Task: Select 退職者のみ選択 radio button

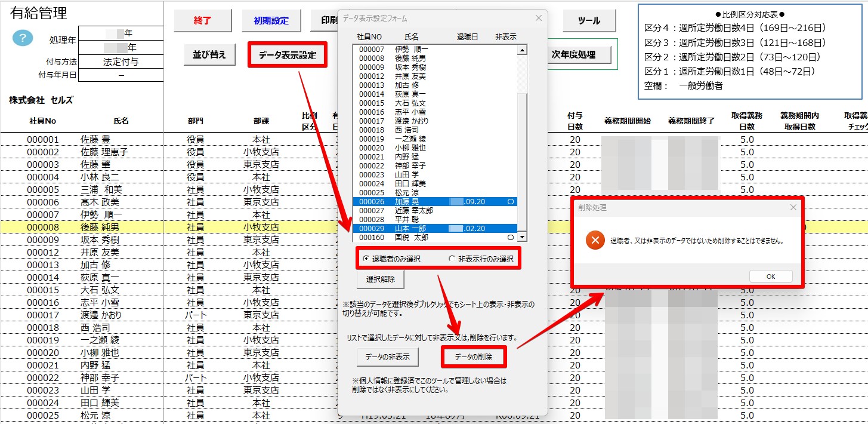Action: (x=366, y=259)
